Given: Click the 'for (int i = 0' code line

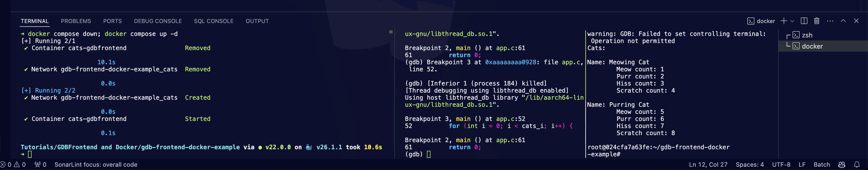Looking at the screenshot, I should pyautogui.click(x=510, y=126).
